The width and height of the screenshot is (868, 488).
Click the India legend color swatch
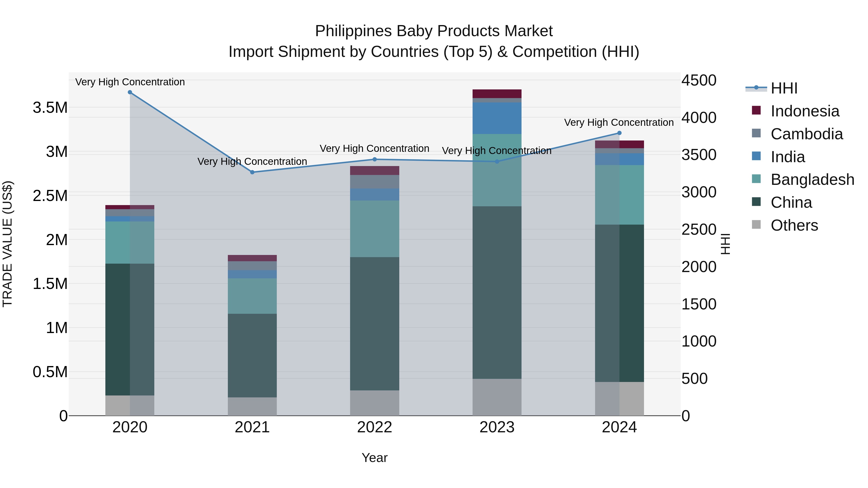tap(756, 156)
